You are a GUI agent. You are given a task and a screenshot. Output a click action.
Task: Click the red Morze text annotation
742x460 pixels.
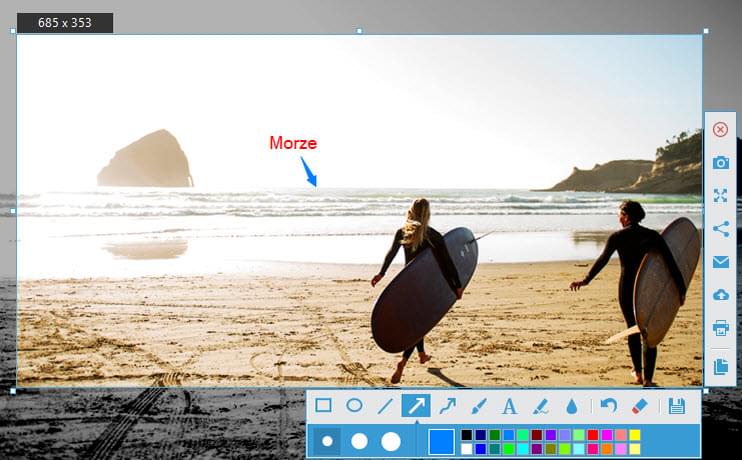click(293, 143)
